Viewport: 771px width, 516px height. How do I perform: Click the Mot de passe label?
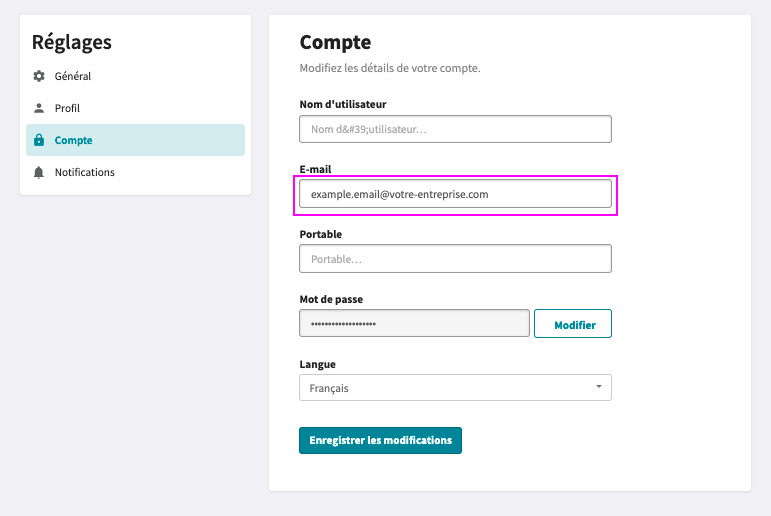pyautogui.click(x=331, y=299)
